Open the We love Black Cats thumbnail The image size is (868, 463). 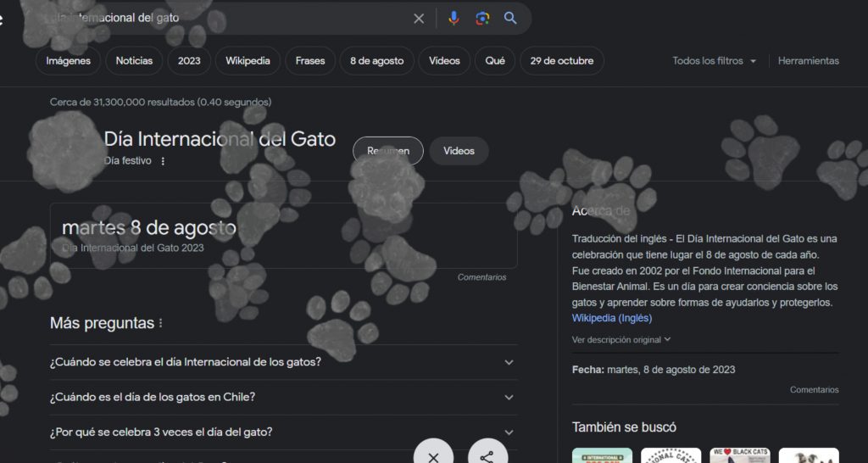pos(739,455)
